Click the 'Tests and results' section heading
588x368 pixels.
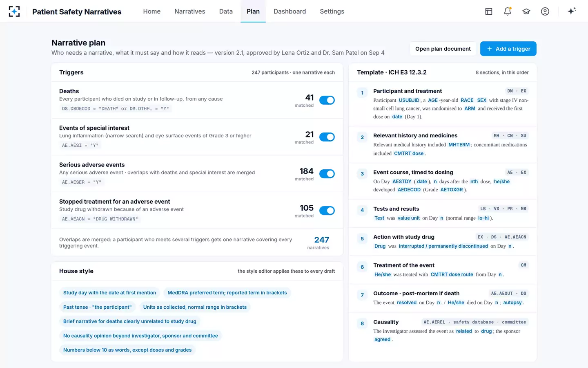396,209
